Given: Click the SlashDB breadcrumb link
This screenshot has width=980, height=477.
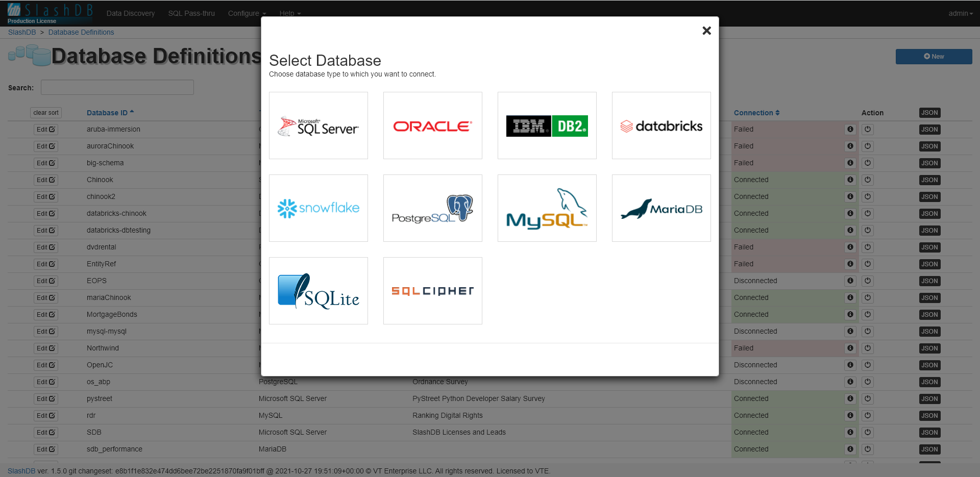Looking at the screenshot, I should tap(22, 32).
